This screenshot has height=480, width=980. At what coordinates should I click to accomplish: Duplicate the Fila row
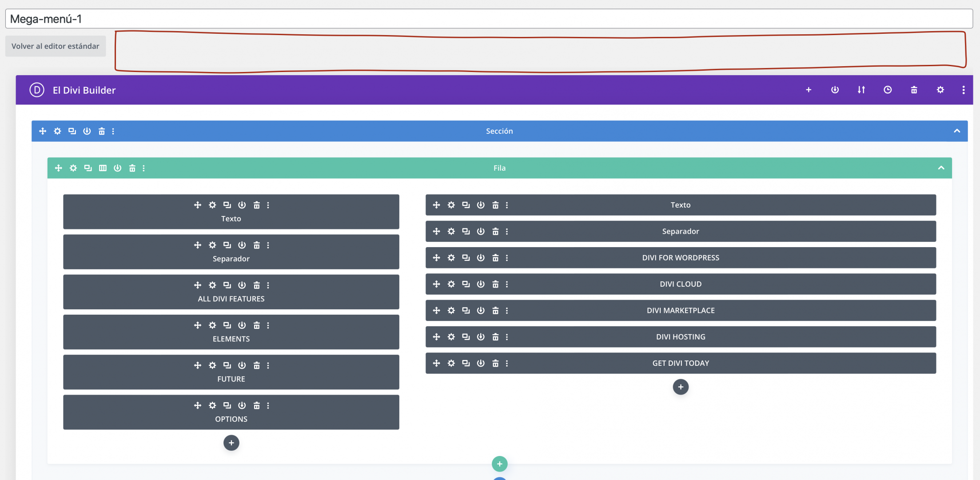coord(88,168)
